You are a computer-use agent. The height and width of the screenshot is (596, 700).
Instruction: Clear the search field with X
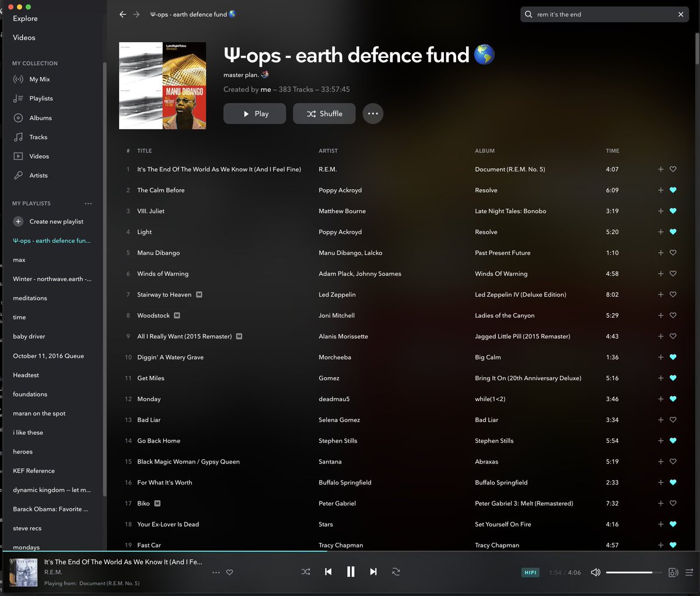pyautogui.click(x=681, y=15)
